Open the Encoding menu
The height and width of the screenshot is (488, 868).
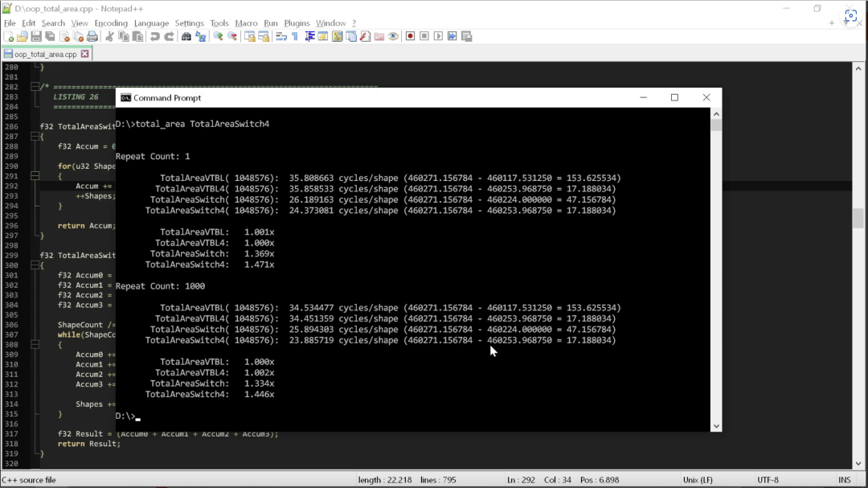click(x=111, y=23)
